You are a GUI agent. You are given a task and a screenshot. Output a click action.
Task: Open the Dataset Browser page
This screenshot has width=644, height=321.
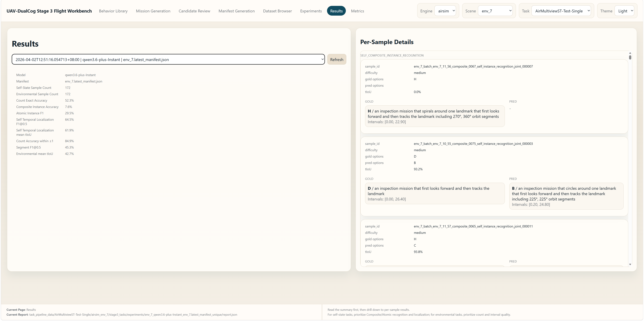pyautogui.click(x=277, y=11)
